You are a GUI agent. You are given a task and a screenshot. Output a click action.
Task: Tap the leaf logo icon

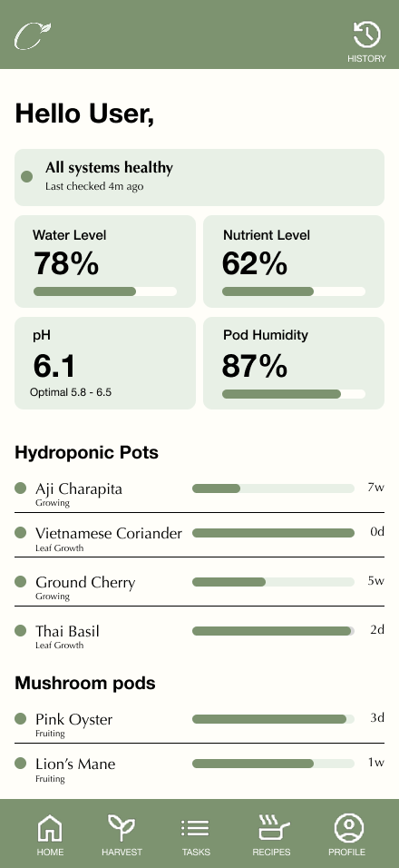click(33, 36)
